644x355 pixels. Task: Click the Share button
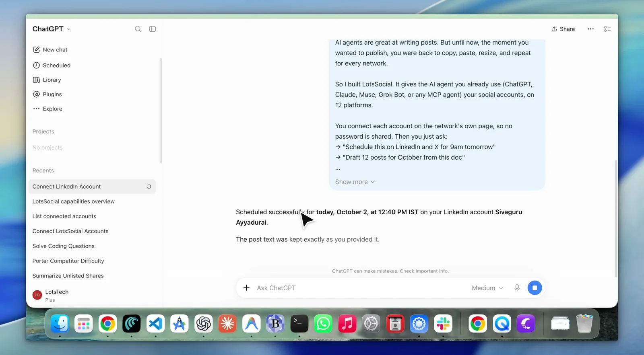click(x=563, y=29)
